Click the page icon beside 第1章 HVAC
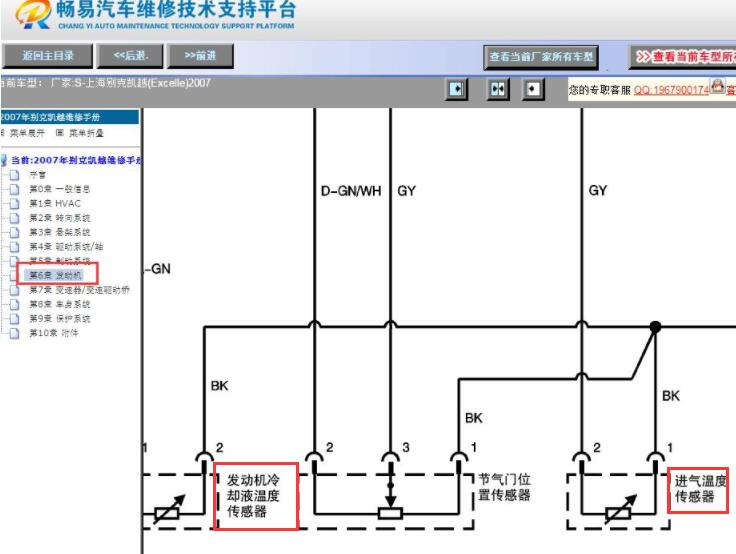The height and width of the screenshot is (554, 736). (x=15, y=203)
